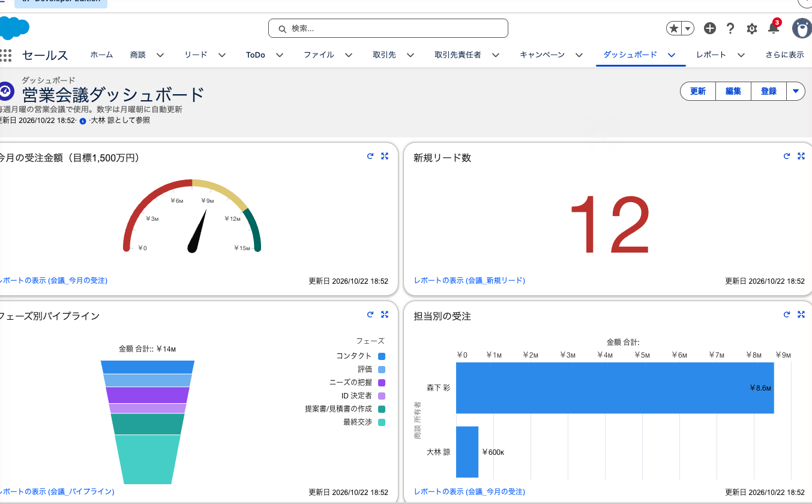Click the favorites star icon
Screen dimensions: 812x504
tap(674, 28)
